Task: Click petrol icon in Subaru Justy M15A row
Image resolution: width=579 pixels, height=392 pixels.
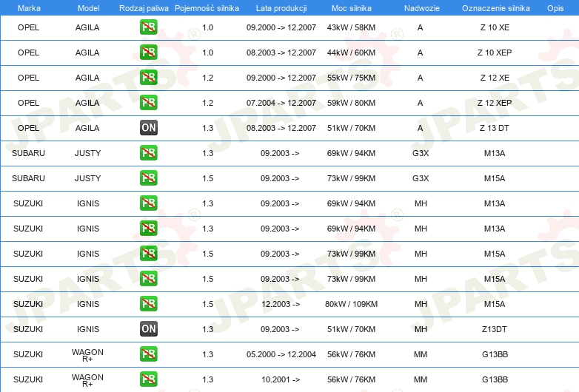Action: [148, 178]
